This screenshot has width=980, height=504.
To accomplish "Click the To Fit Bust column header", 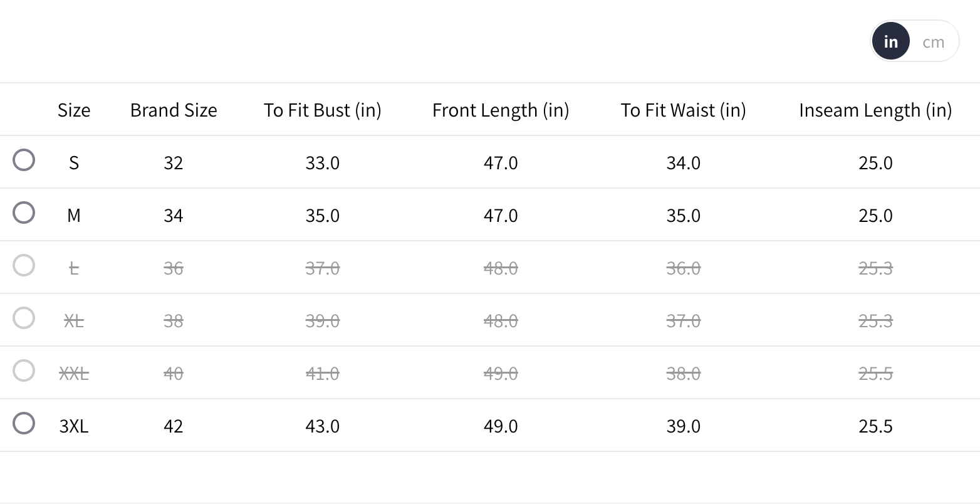I will tap(322, 110).
